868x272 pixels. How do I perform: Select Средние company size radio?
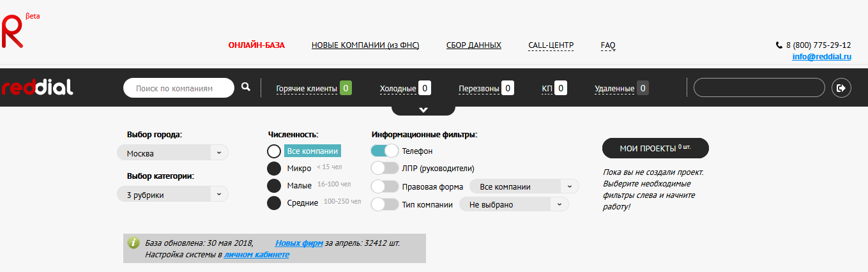pos(274,203)
